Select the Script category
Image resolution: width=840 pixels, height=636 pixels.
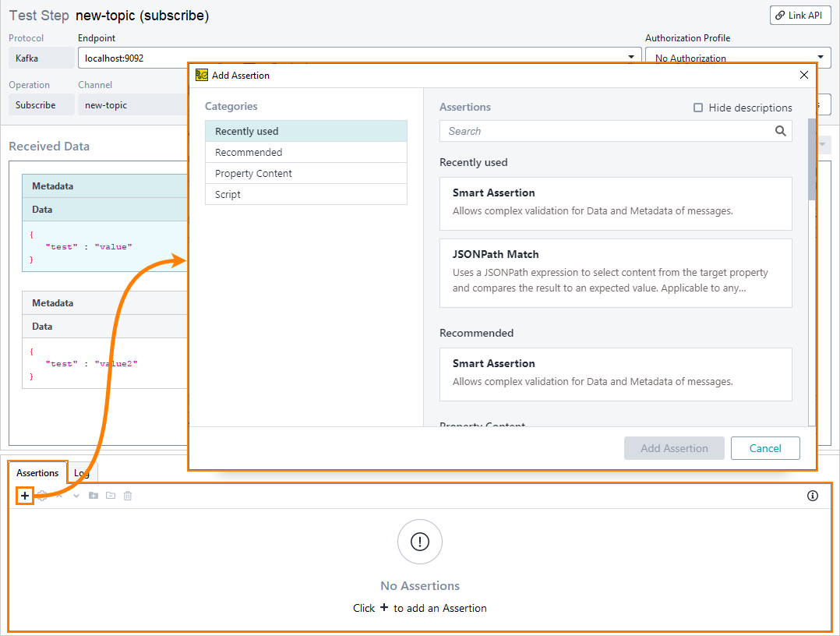(x=305, y=194)
